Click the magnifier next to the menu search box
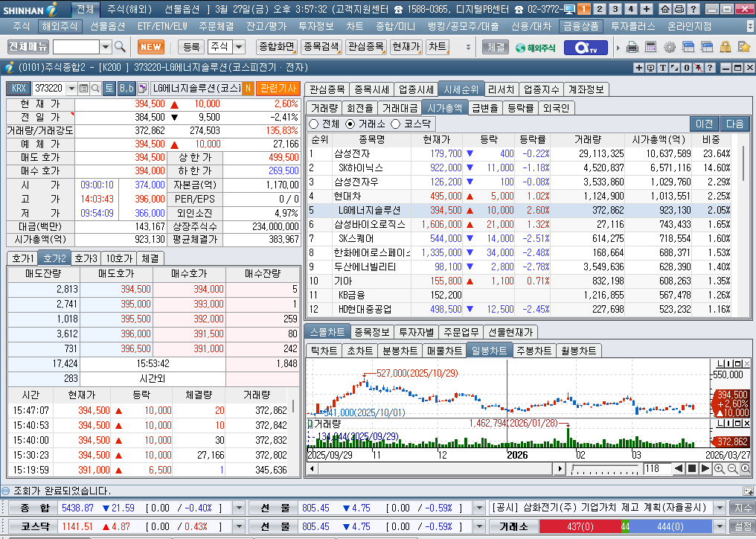The image size is (756, 539). 120,47
